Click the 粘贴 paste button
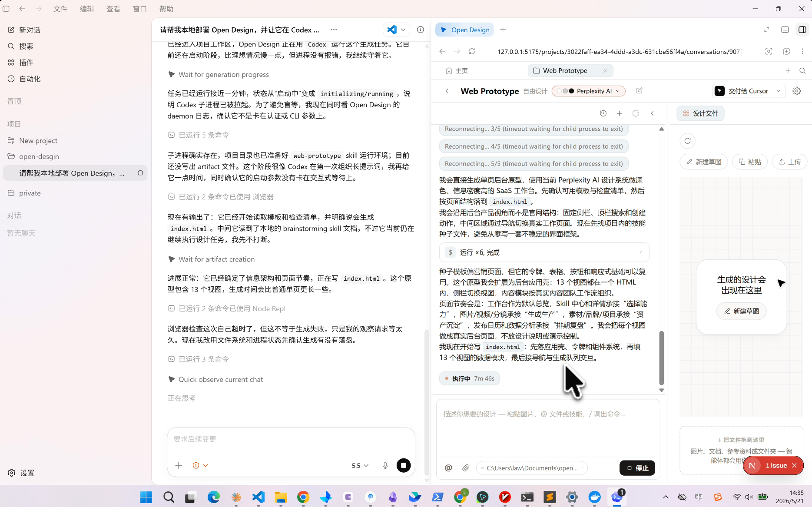812x507 pixels. [750, 162]
